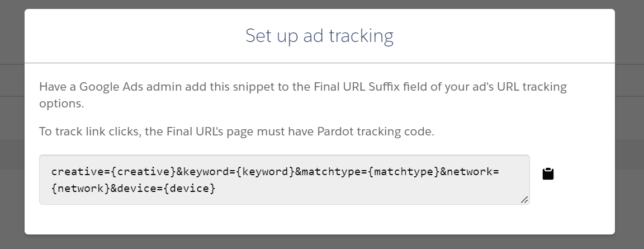The height and width of the screenshot is (249, 644).
Task: Click empty space below the snippet box
Action: 284,220
